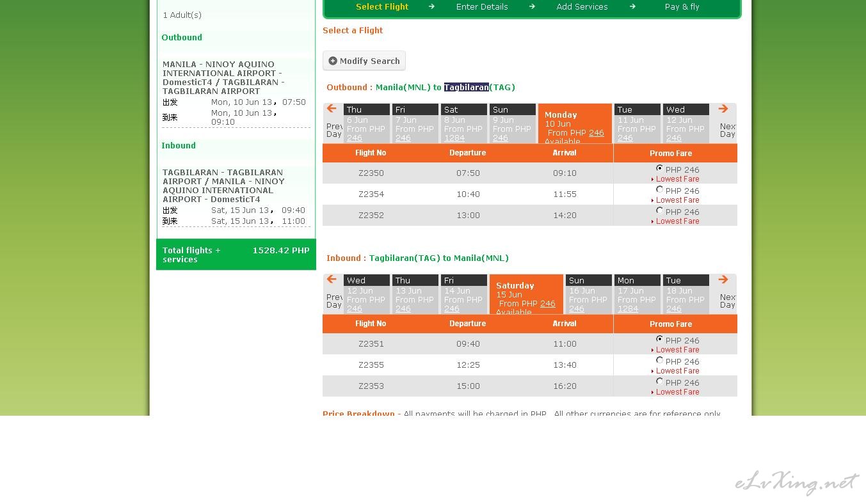Viewport: 866px width, 504px height.
Task: Click the inbound Promo Fare column header
Action: [670, 324]
